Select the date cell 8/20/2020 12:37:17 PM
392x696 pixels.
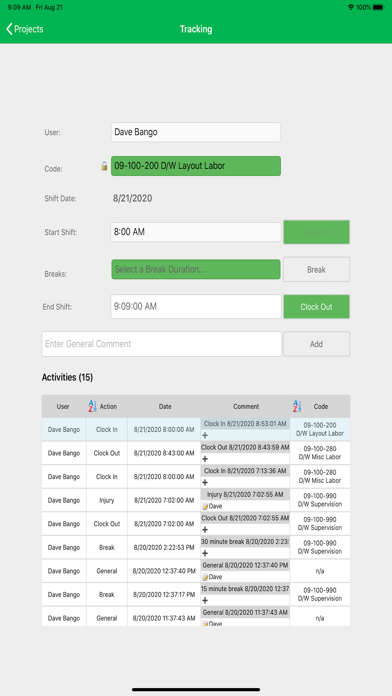click(x=164, y=594)
